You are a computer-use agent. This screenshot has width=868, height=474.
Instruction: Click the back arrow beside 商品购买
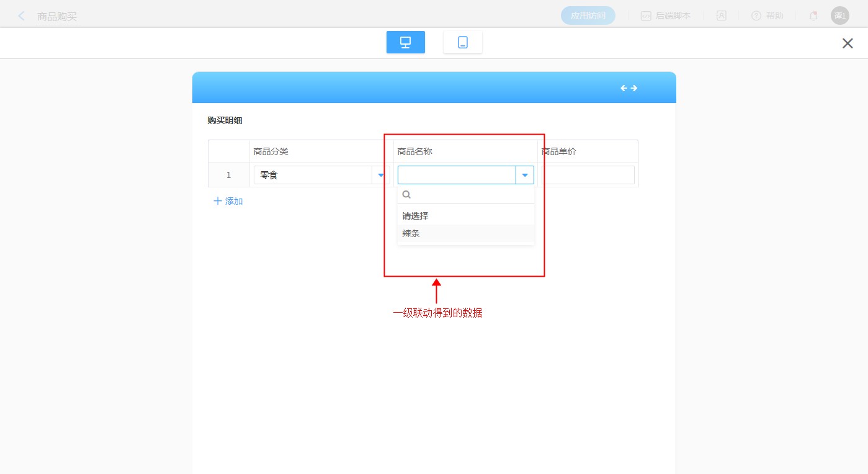(22, 16)
